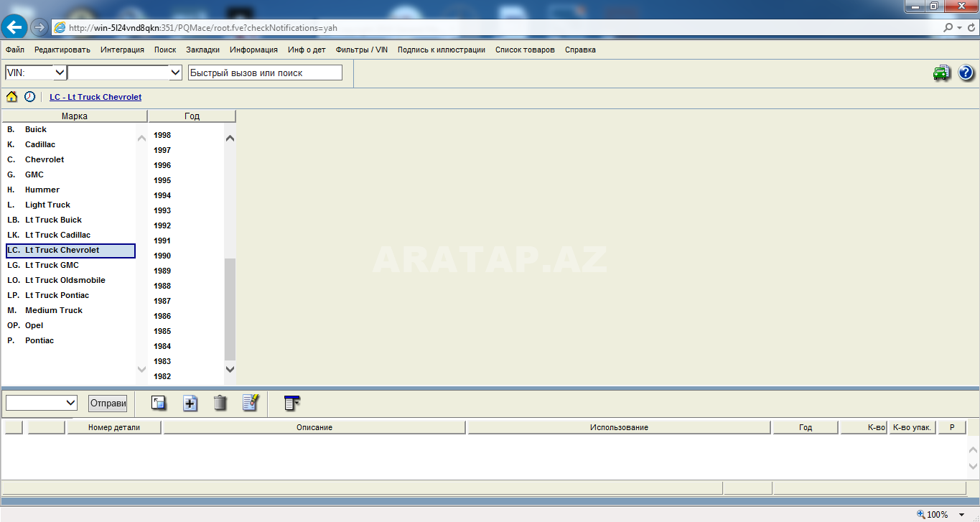Select Light Truck in the make list
The height and width of the screenshot is (522, 980).
tap(70, 205)
